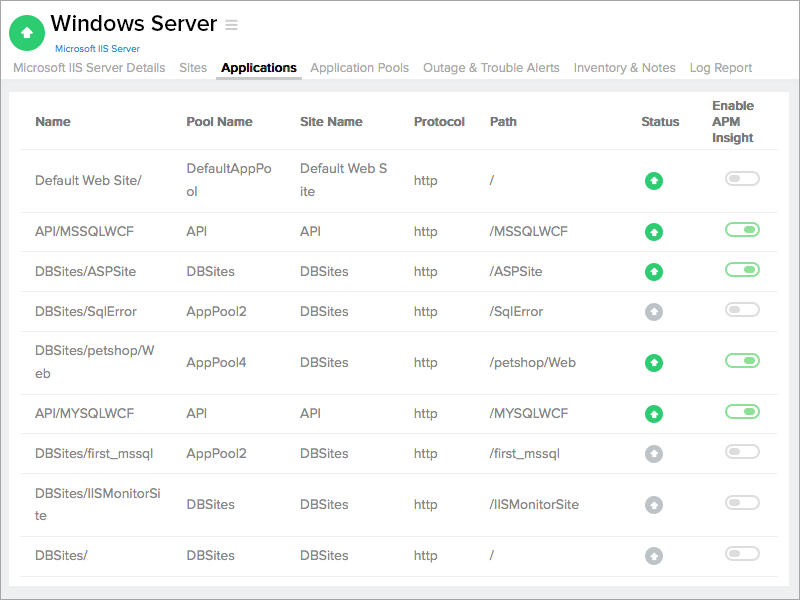
Task: Enable APM Insight for Default Web Site/
Action: tap(742, 179)
